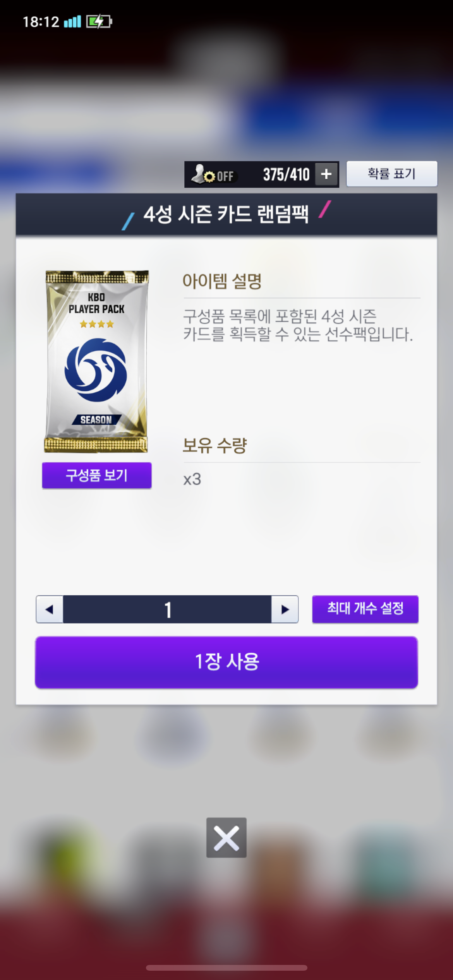This screenshot has width=453, height=980.
Task: Tap the 보유 수량 x3 owned quantity
Action: (192, 479)
